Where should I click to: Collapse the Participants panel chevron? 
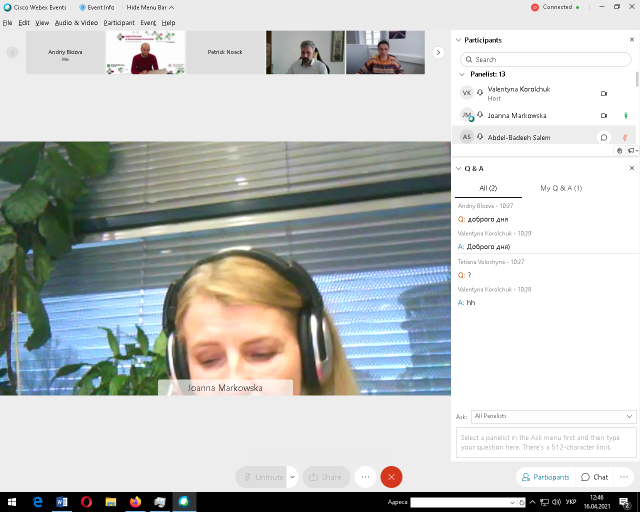(x=458, y=40)
